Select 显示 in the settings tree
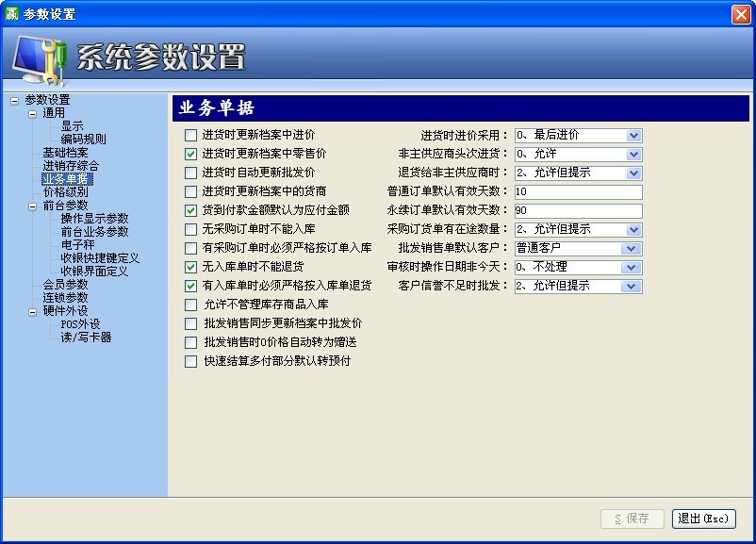Screen dimensions: 756x544 72,126
